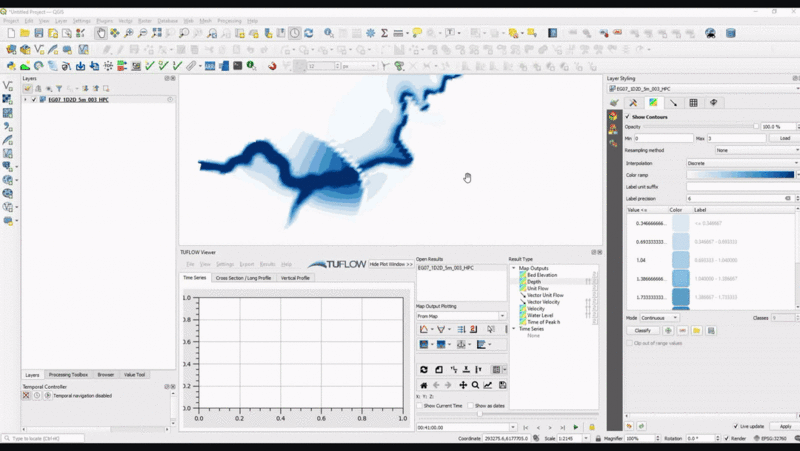Switch to Cross Section / Long Profile tab
The image size is (800, 451).
tap(243, 278)
